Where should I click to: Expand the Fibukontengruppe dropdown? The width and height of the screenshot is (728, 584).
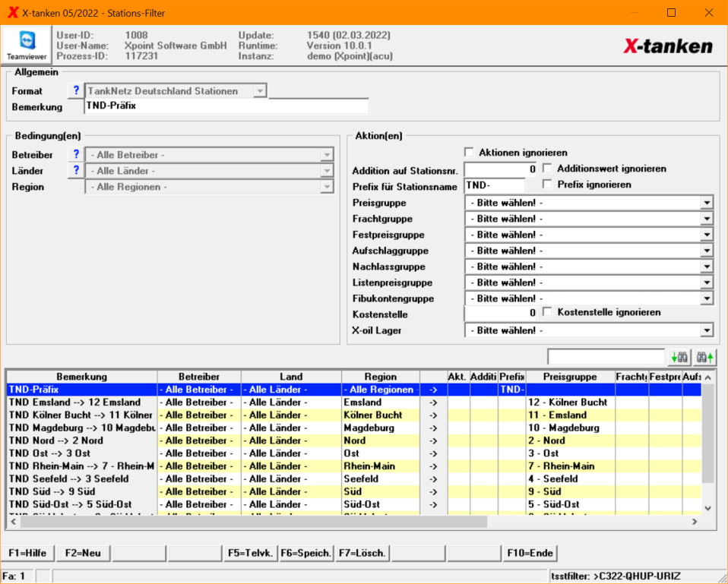(x=707, y=298)
